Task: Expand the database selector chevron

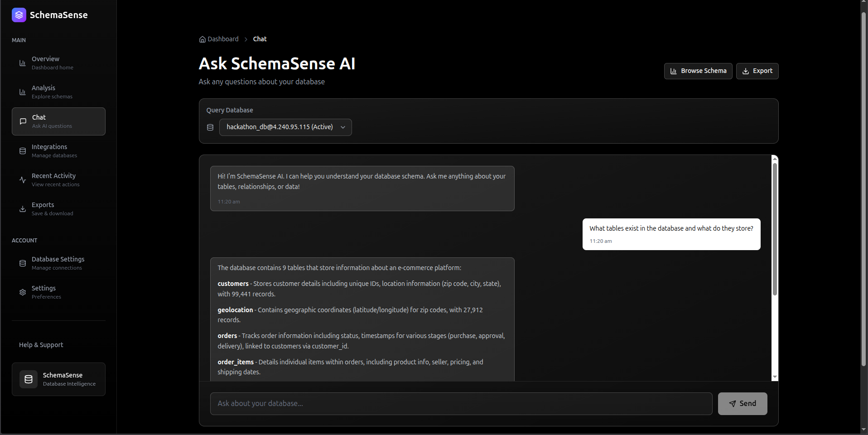Action: (343, 127)
